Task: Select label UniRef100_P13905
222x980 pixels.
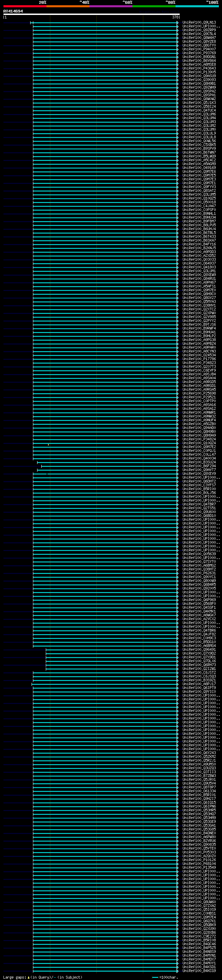Action: click(199, 72)
